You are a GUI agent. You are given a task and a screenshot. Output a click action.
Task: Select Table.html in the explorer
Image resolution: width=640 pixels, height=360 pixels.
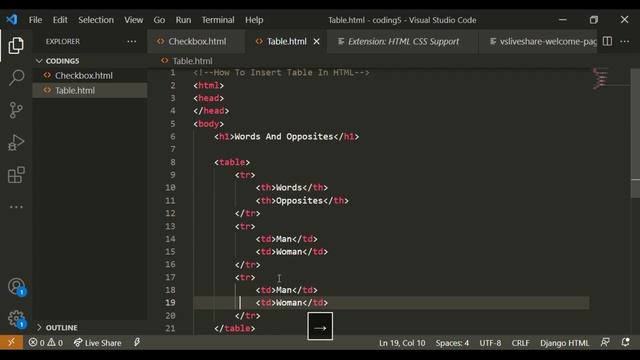coord(90,90)
